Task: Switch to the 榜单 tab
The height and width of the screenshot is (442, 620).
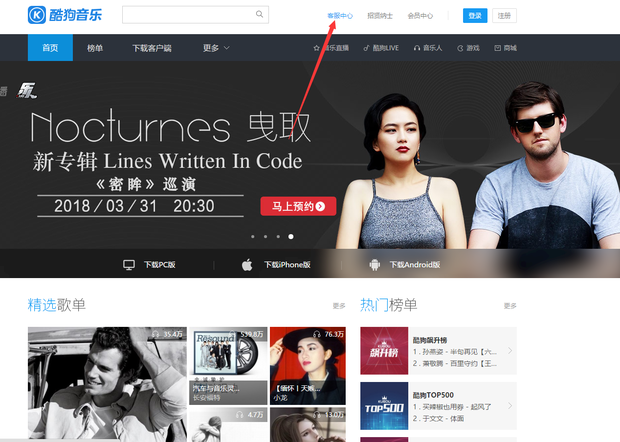Action: coord(95,48)
